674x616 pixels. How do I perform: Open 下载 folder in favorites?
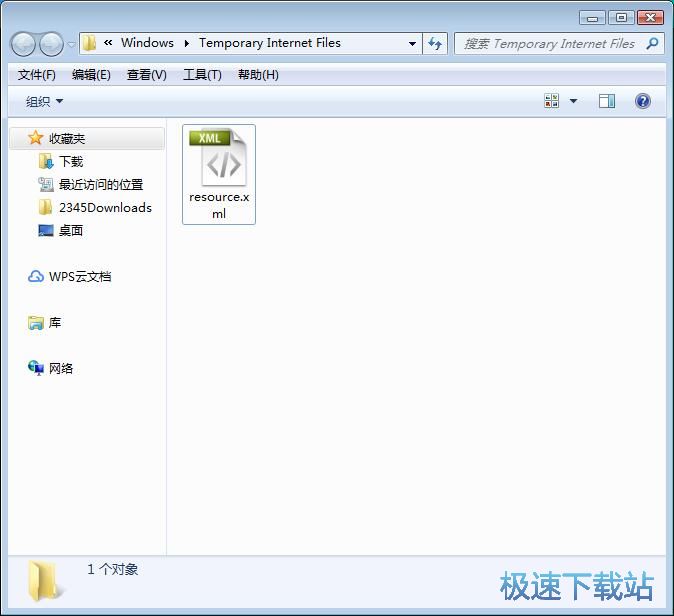tap(71, 162)
